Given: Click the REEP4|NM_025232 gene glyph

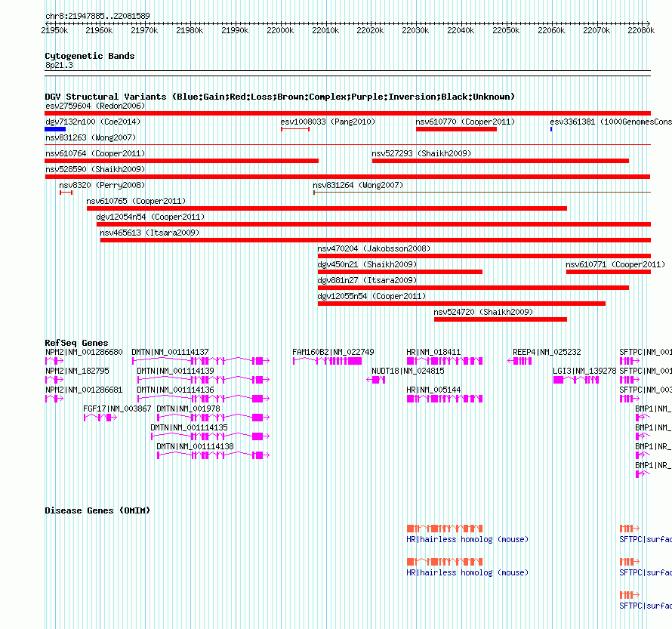Looking at the screenshot, I should pos(519,361).
